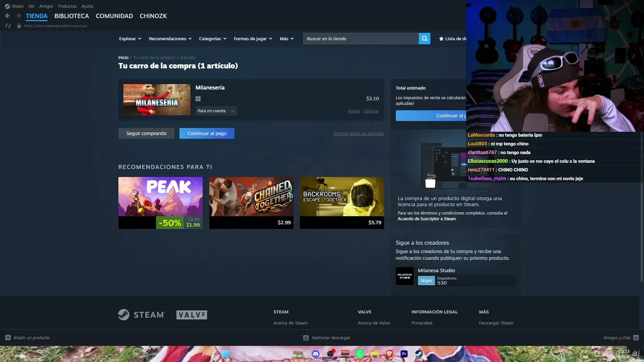Switch to the COMUNIDAD tab
Screen dimensions: 644x362
pyautogui.click(x=114, y=16)
